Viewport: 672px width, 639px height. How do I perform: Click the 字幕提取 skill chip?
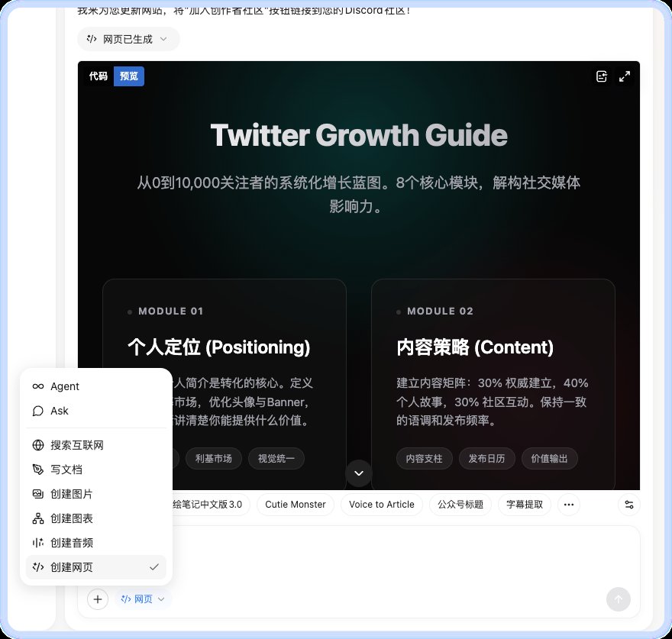pyautogui.click(x=525, y=505)
